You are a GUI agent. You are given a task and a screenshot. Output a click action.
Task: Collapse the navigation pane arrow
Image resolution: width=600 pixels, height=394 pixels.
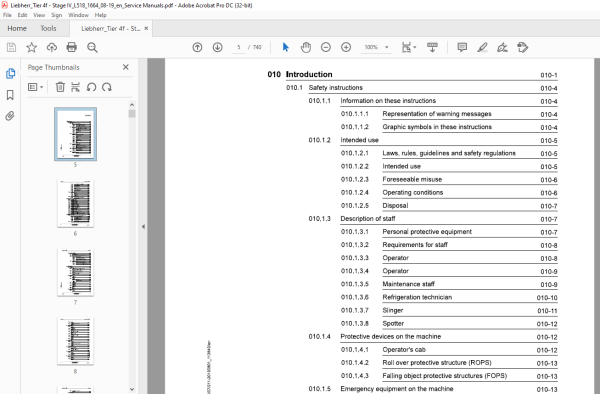point(143,226)
